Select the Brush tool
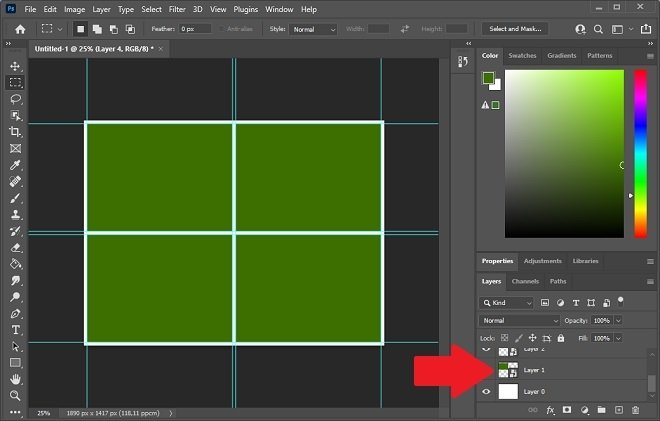This screenshot has width=660, height=421. tap(15, 198)
